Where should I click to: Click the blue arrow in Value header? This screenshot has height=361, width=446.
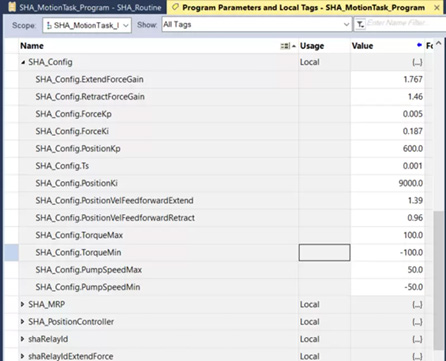(x=419, y=45)
